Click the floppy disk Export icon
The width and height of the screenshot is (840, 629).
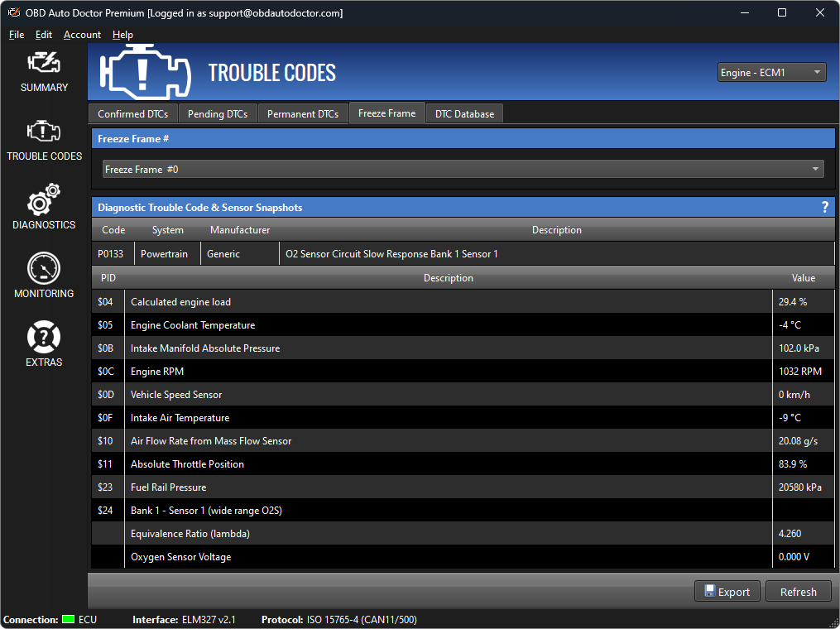click(710, 591)
